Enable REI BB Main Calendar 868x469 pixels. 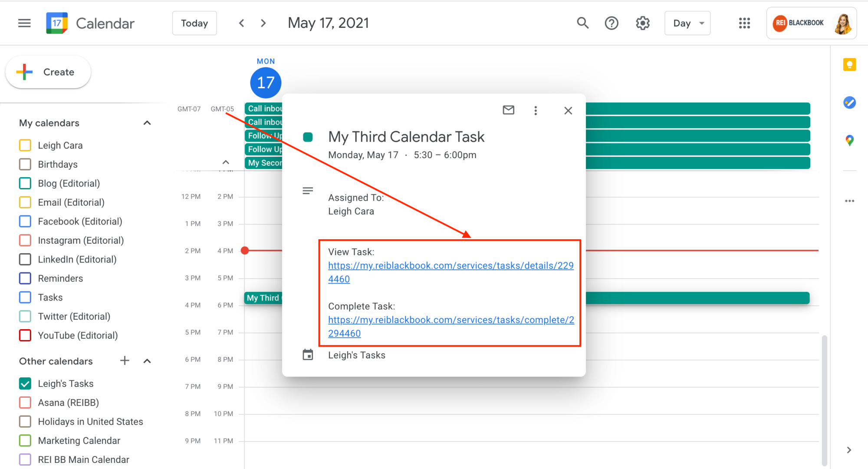click(x=25, y=459)
